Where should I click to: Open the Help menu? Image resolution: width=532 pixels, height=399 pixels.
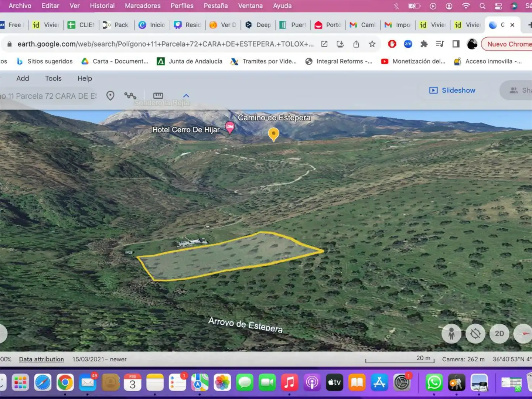click(x=85, y=78)
